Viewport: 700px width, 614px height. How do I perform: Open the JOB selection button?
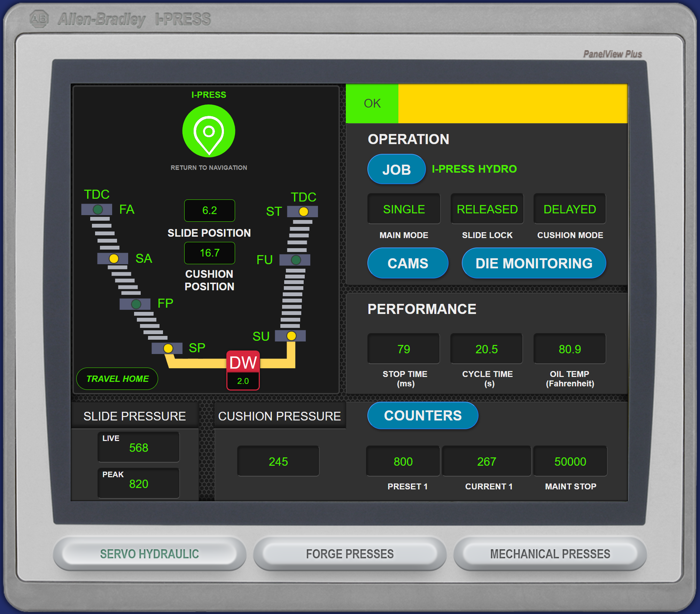point(396,170)
